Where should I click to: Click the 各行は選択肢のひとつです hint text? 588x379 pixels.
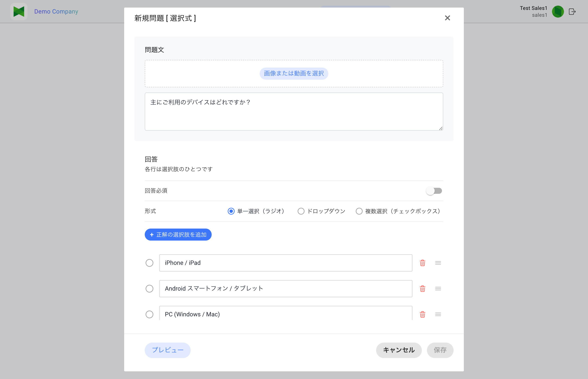179,169
